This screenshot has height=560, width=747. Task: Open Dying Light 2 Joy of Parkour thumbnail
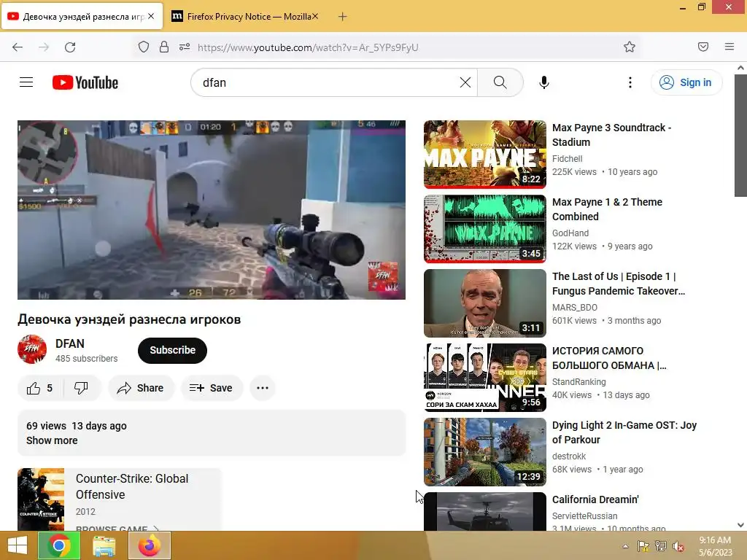tap(485, 452)
